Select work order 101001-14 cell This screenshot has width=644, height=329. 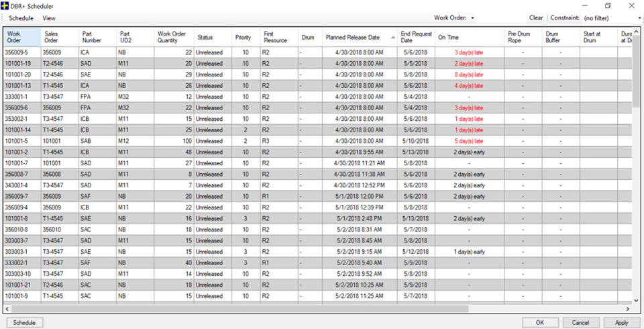[22, 130]
